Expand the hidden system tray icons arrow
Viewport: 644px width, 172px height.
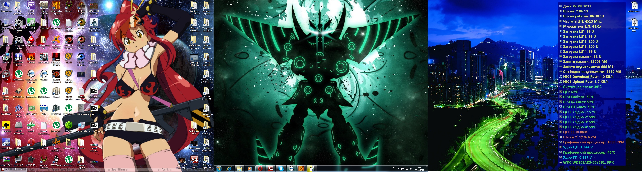pyautogui.click(x=398, y=169)
